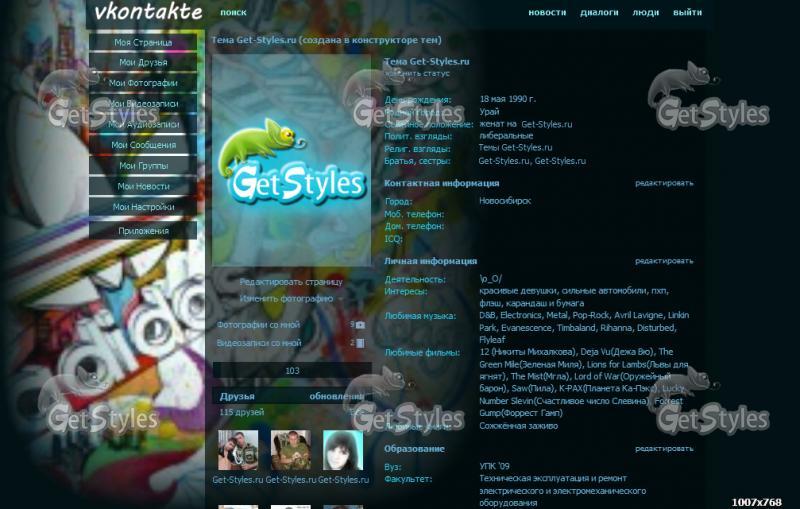This screenshot has width=800, height=509.
Task: Collapse the Контактная информация section header
Action: point(442,183)
